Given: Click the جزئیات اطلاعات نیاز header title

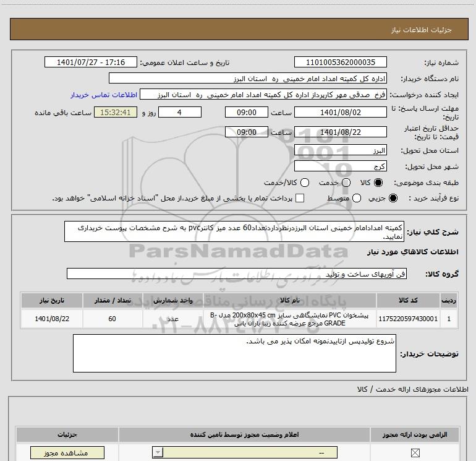Looking at the screenshot, I should (422, 30).
